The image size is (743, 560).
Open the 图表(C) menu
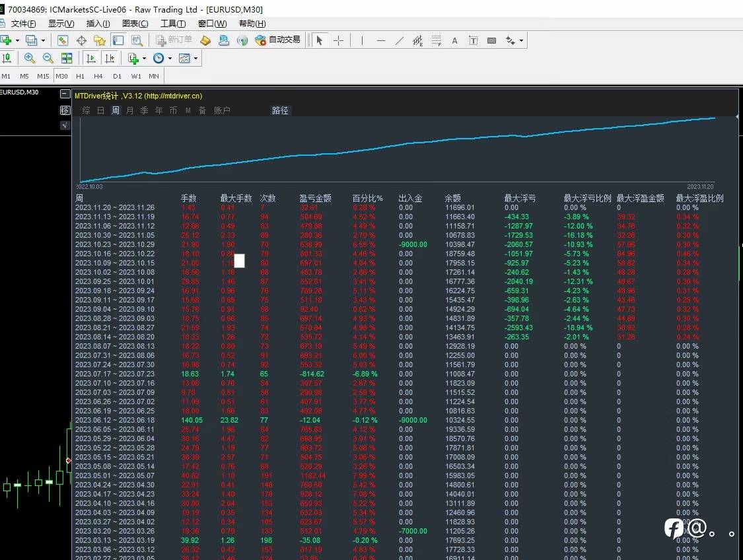coord(135,24)
